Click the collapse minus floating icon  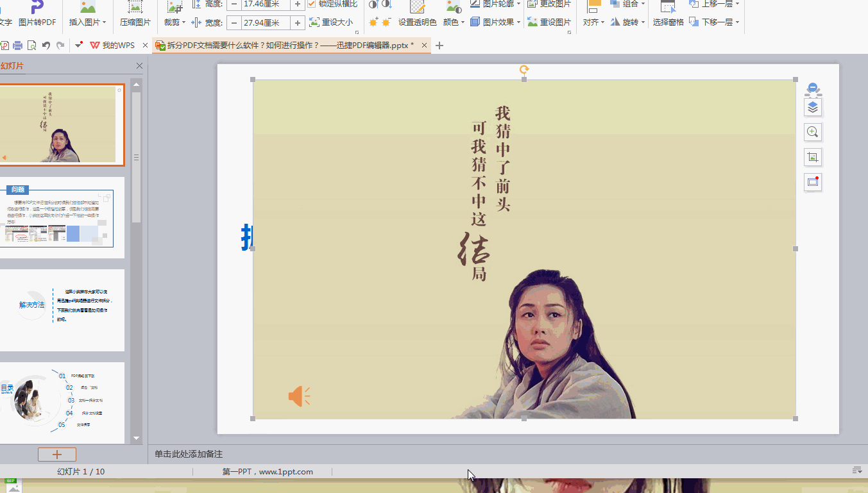pos(813,88)
